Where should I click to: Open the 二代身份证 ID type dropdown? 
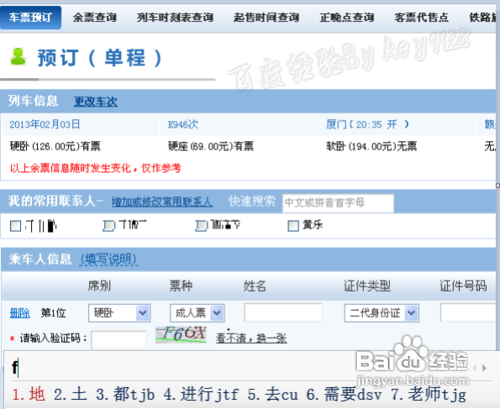[x=381, y=313]
